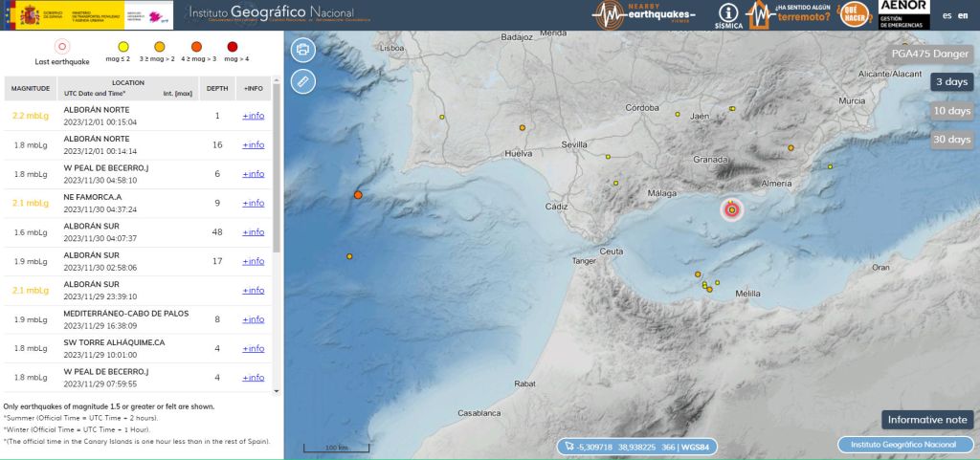Click the AENOR emergency management logo

click(x=902, y=14)
